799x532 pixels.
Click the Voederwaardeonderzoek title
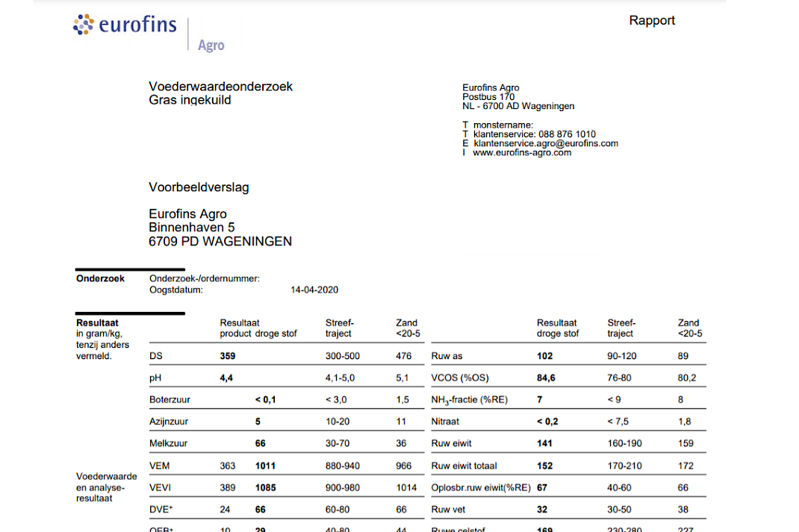[220, 87]
